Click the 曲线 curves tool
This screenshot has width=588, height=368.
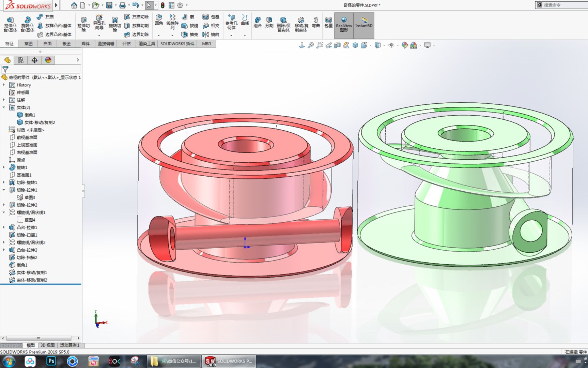[x=245, y=20]
